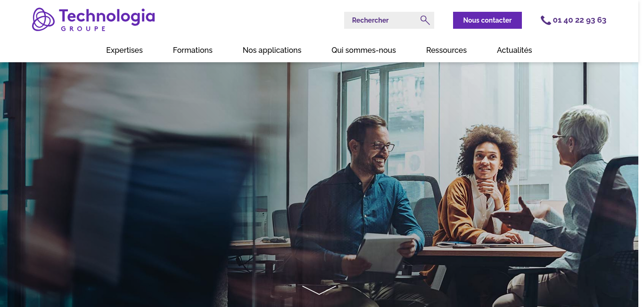Click the magnifying glass search icon

point(425,20)
